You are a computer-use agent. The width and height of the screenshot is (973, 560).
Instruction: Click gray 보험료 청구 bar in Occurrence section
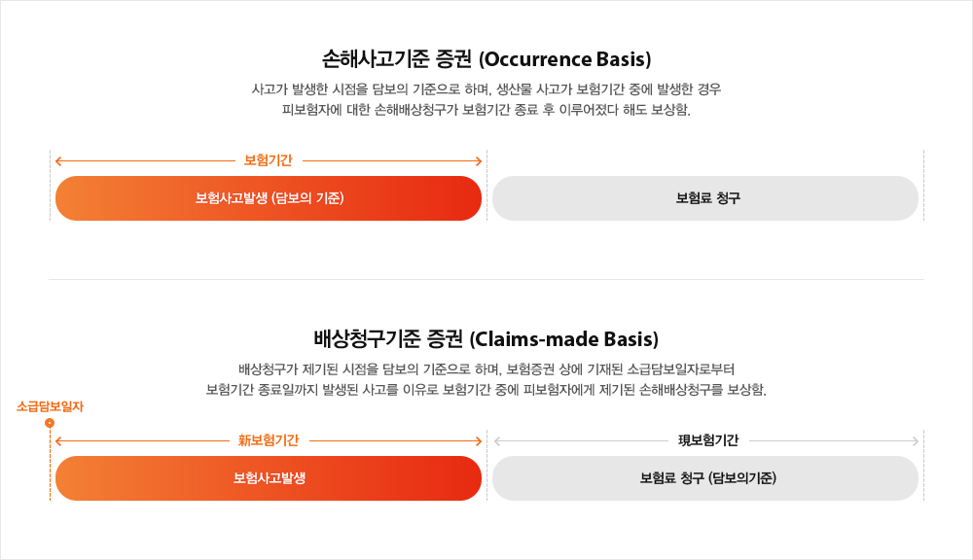coord(705,198)
